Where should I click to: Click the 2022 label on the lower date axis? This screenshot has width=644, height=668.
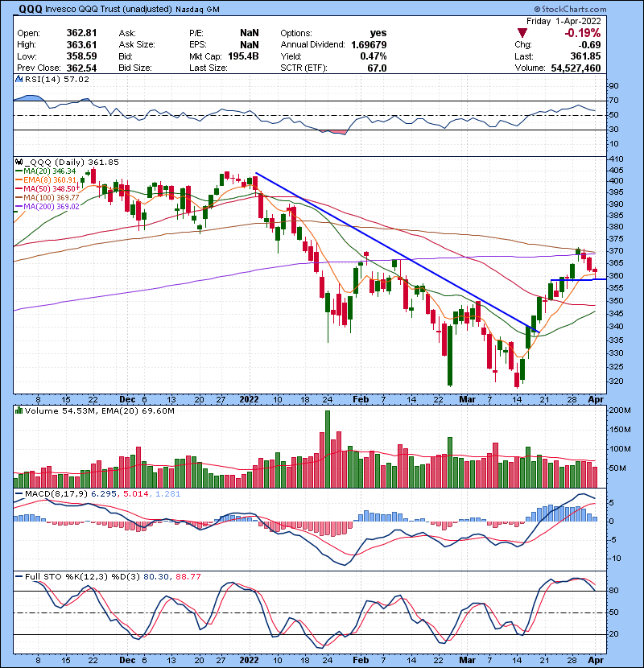point(249,660)
